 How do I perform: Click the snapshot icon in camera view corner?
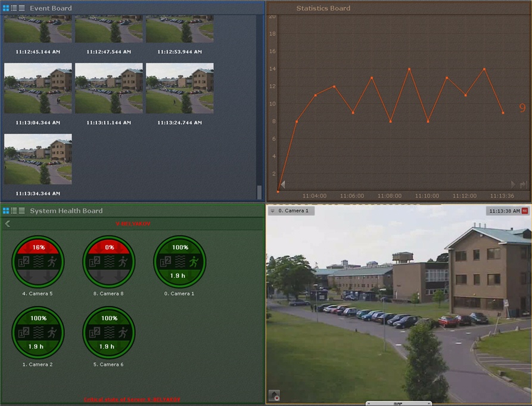click(x=274, y=395)
